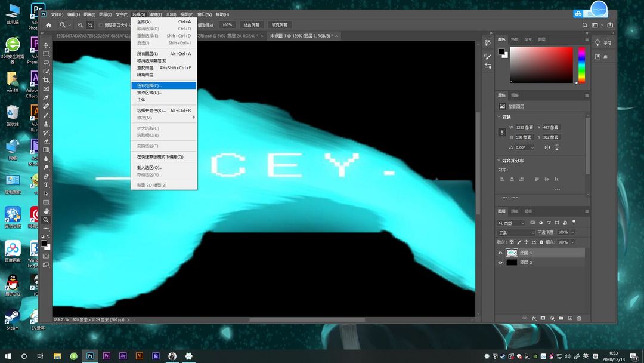This screenshot has width=644, height=363.
Task: Collapse the 变换 section
Action: click(499, 117)
